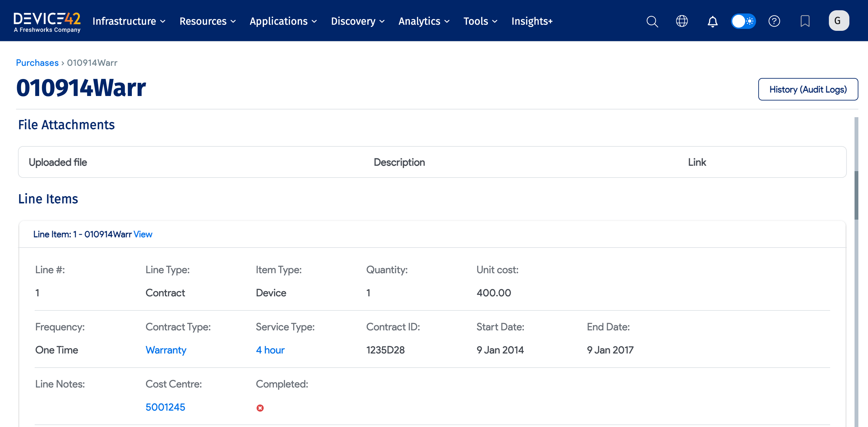Open the help question mark icon

pyautogui.click(x=774, y=21)
